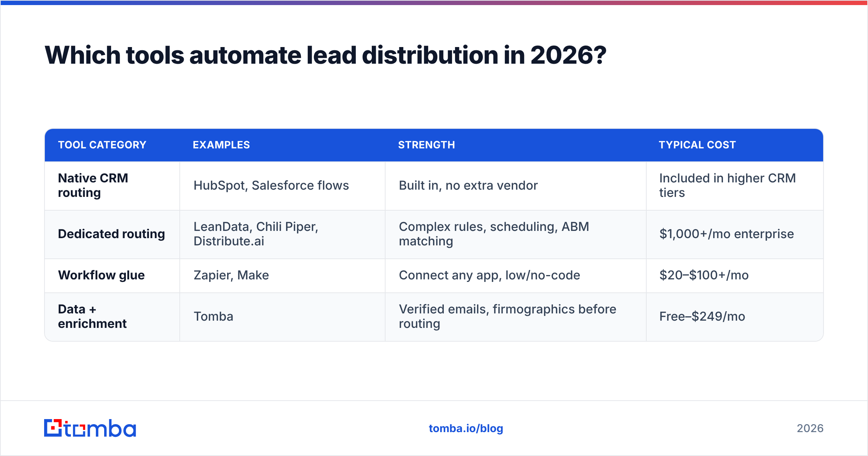This screenshot has height=456, width=868.
Task: Select 'Built in, no extra vendor' cell
Action: 516,186
